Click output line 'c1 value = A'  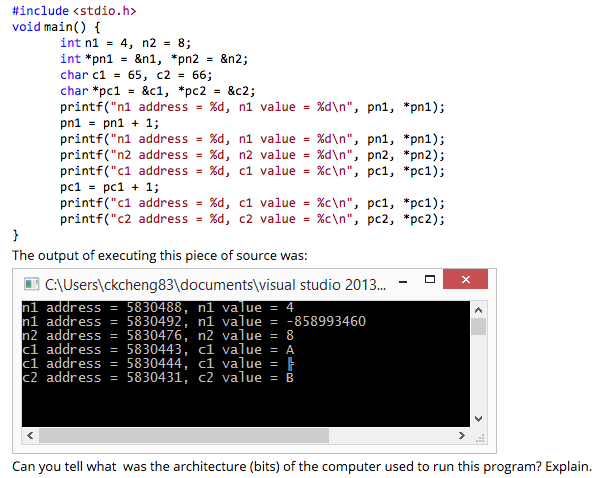[246, 350]
